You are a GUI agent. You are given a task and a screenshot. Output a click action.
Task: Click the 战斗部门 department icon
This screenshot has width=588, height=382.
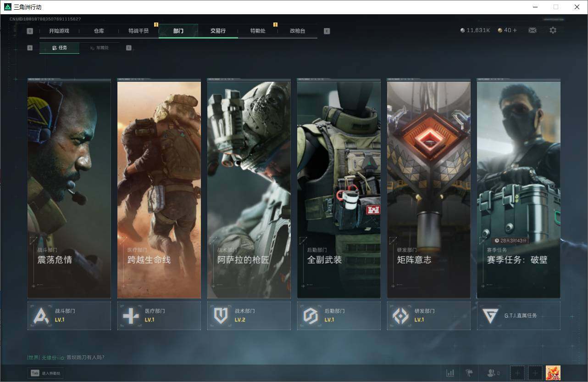(41, 316)
